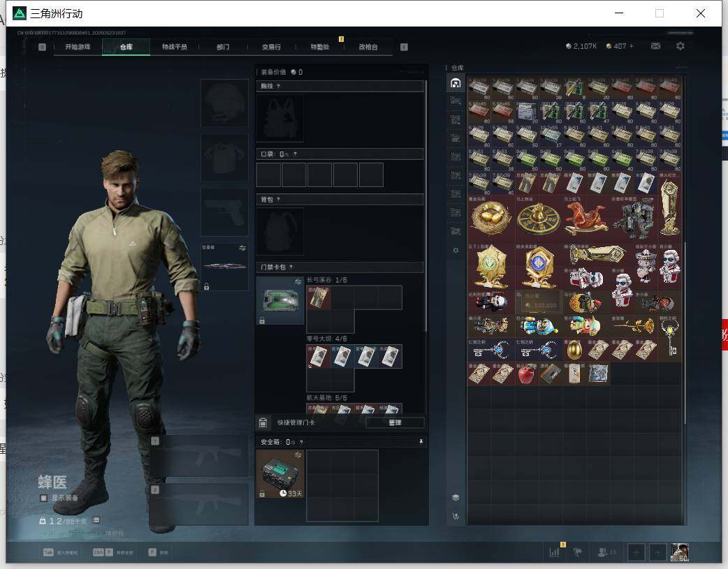
Task: Select the tall ornate key item
Action: [x=669, y=338]
